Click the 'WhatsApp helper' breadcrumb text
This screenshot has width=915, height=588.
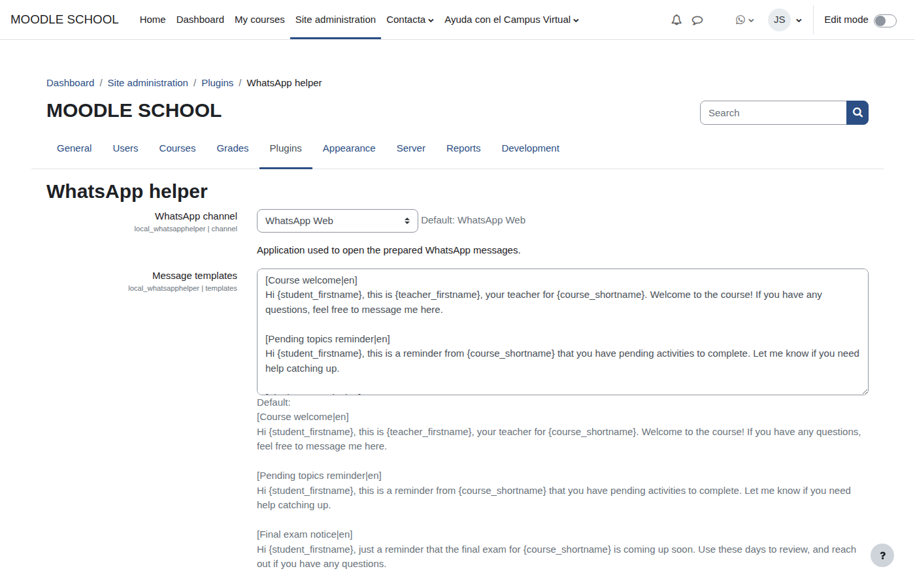(x=284, y=83)
